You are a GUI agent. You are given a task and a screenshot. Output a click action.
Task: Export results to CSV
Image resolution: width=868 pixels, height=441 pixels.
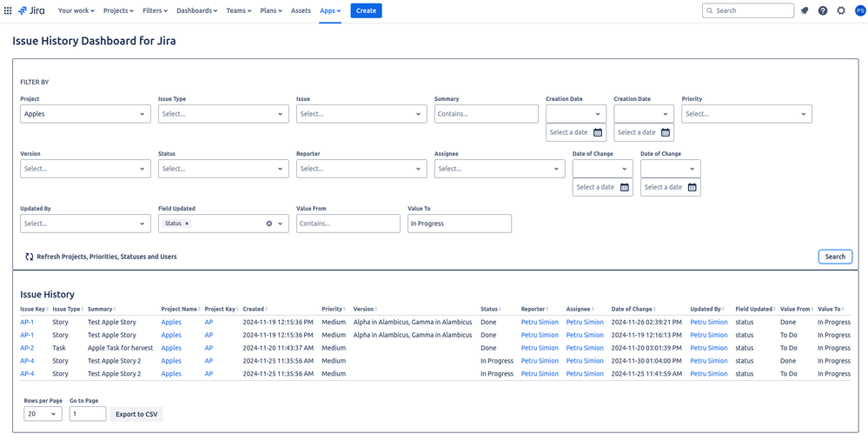pyautogui.click(x=136, y=414)
